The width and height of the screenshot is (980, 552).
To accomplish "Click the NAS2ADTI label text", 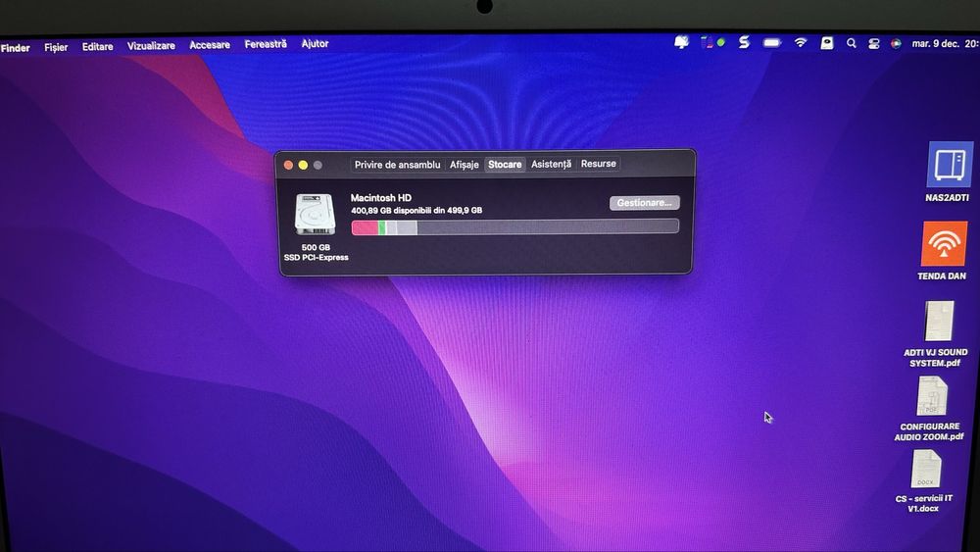I will tap(948, 197).
